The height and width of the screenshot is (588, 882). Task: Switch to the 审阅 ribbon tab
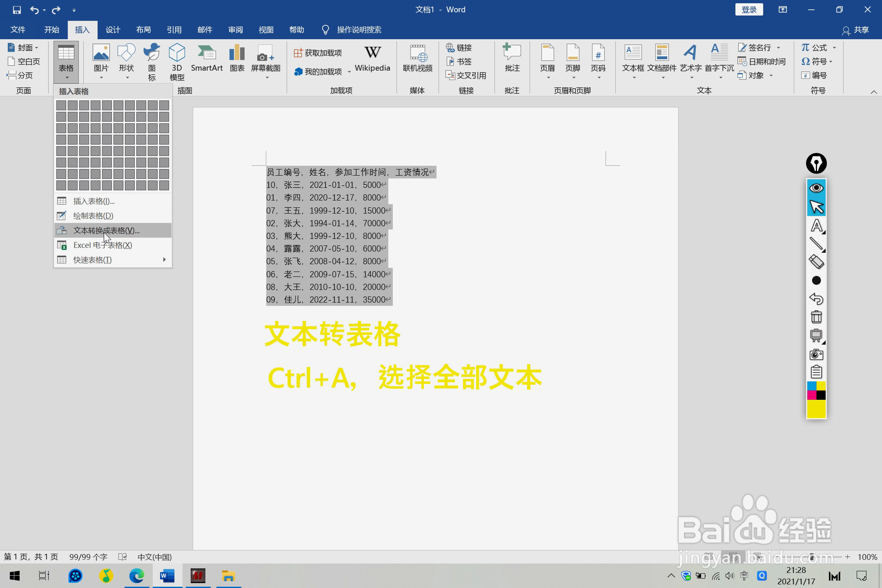[x=235, y=29]
